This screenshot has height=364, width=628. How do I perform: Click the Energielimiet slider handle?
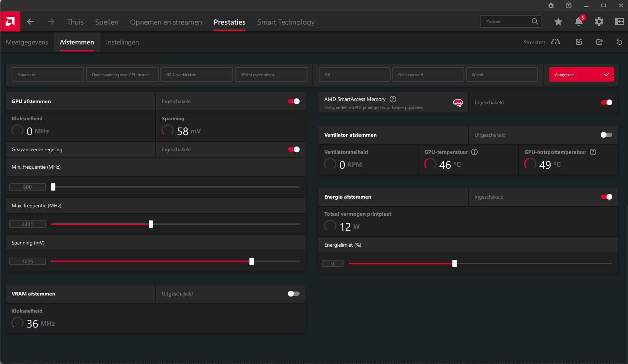(455, 263)
